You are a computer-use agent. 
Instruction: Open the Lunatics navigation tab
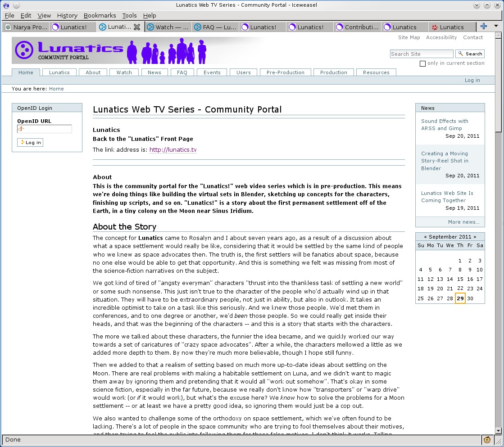pos(59,72)
